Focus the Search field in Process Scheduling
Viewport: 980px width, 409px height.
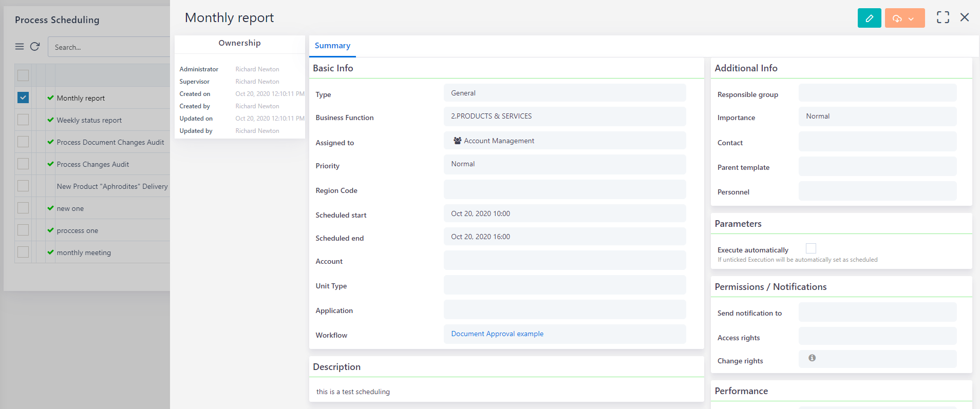click(109, 47)
